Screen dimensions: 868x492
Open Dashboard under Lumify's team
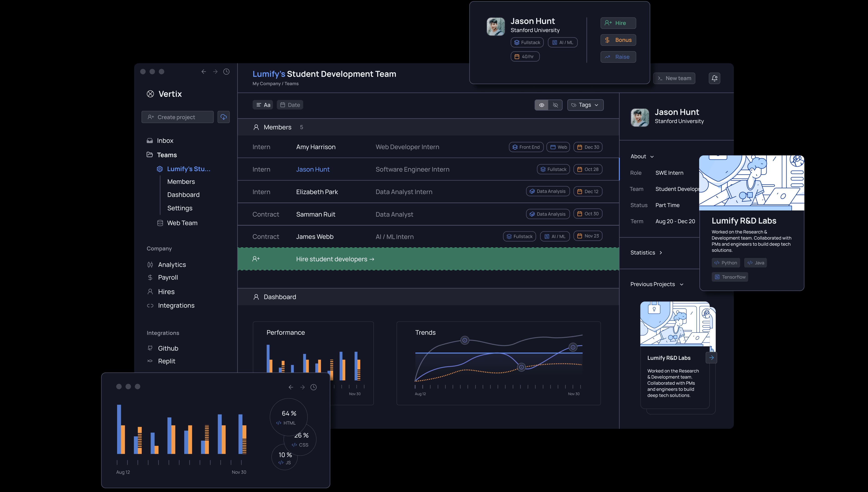183,195
